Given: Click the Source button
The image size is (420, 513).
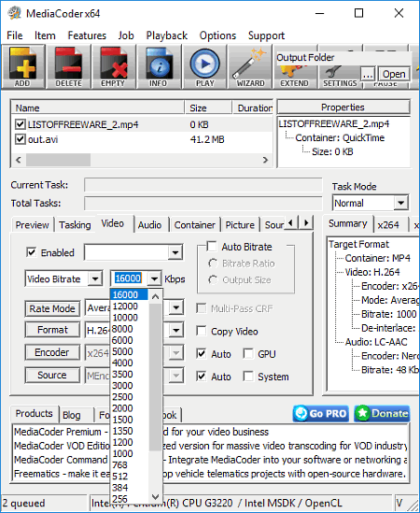Looking at the screenshot, I should [52, 375].
